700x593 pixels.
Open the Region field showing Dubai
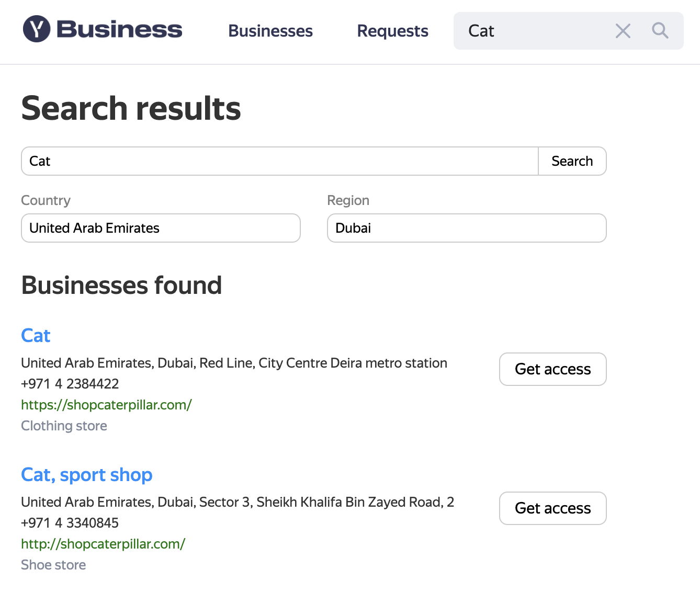[x=466, y=228]
